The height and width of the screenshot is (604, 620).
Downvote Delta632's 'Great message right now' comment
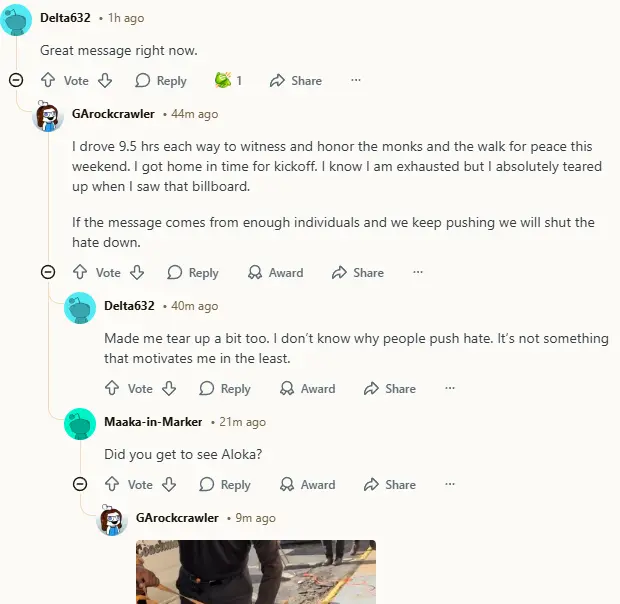tap(105, 81)
